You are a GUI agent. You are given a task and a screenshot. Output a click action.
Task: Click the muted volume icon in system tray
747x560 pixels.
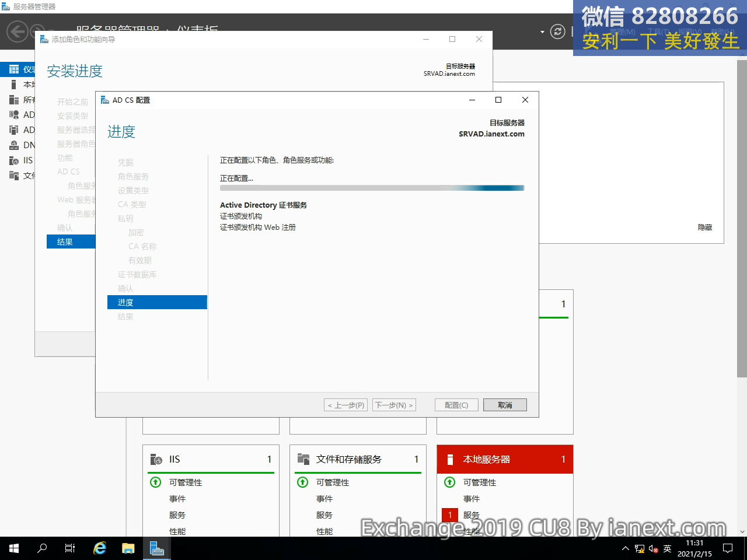pyautogui.click(x=654, y=548)
